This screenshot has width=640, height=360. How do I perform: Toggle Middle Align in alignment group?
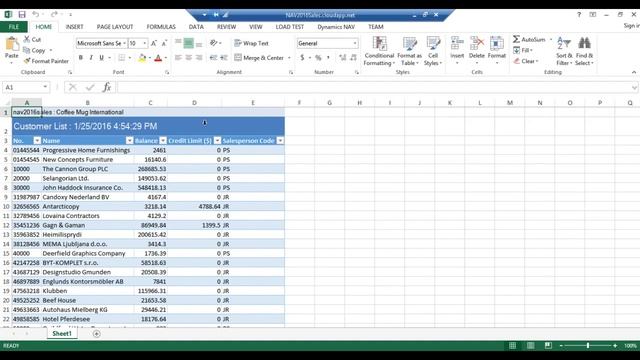189,43
